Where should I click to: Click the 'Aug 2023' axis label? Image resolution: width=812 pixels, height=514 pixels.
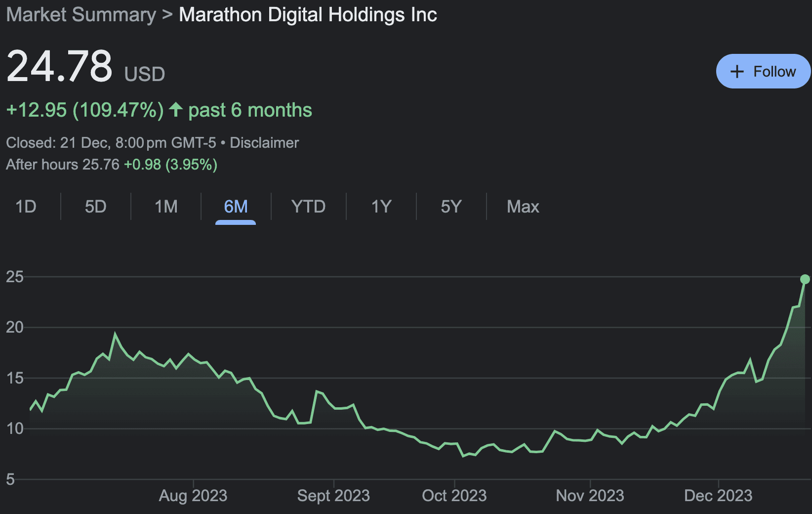click(x=193, y=496)
